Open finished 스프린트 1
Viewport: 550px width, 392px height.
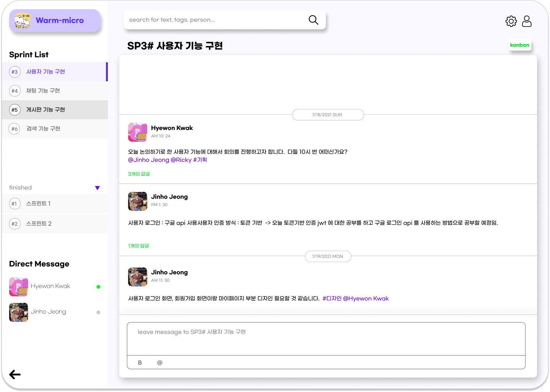pos(55,204)
